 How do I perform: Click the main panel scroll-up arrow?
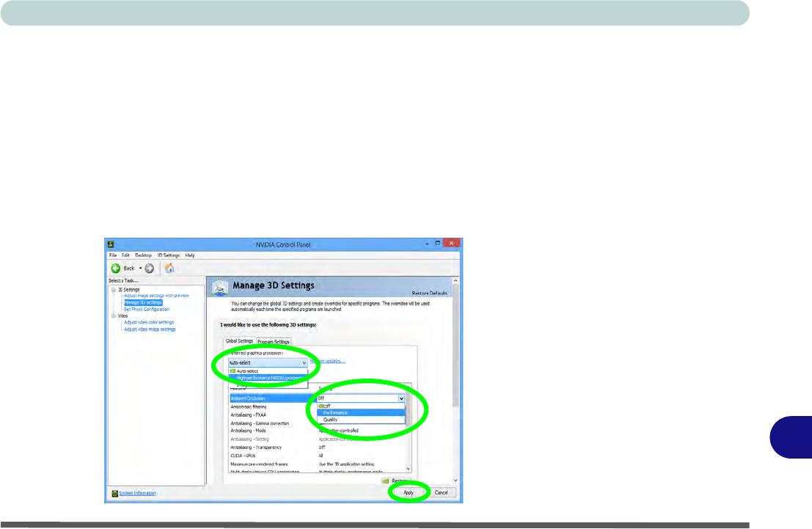pyautogui.click(x=456, y=281)
